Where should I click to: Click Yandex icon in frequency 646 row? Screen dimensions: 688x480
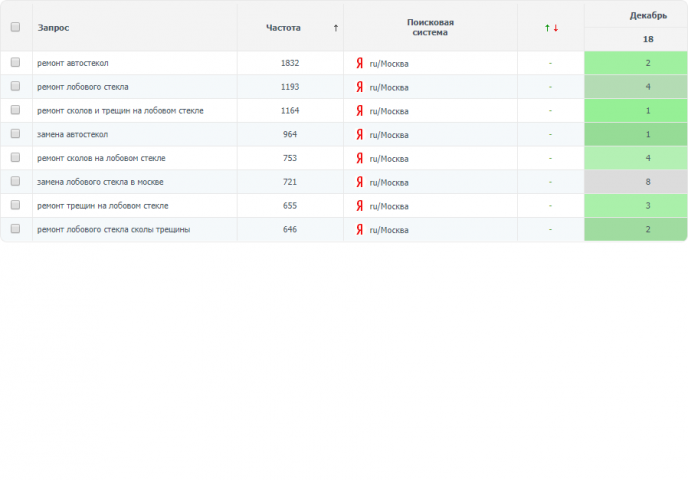(x=360, y=229)
